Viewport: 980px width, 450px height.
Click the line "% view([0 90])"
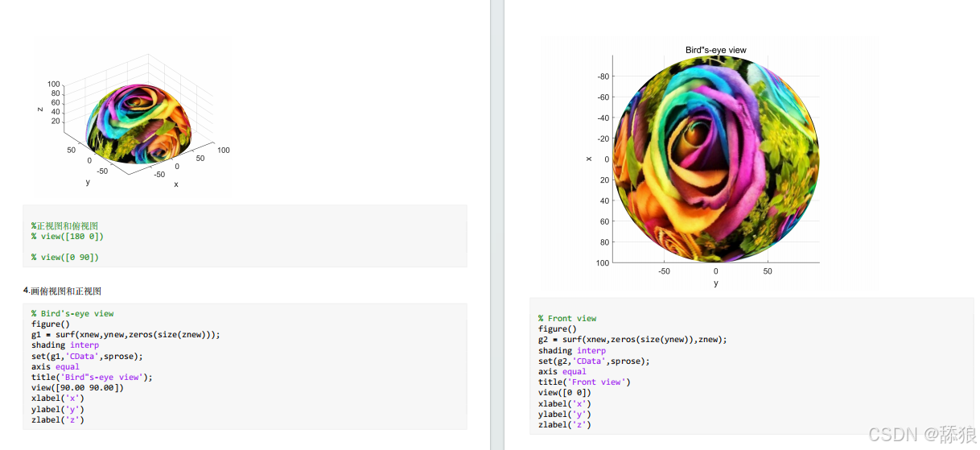(65, 258)
